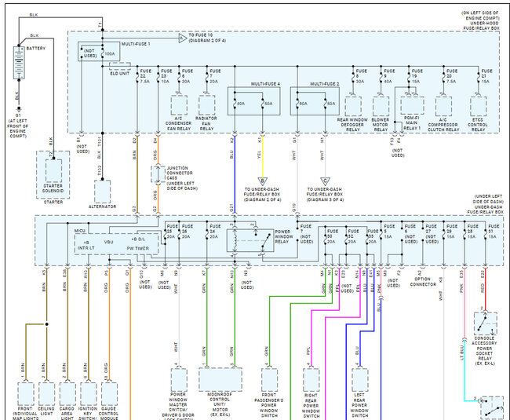Click the 'REAR WINDOW DEFOGGER RELAY' label
The height and width of the screenshot is (420, 510).
click(352, 125)
